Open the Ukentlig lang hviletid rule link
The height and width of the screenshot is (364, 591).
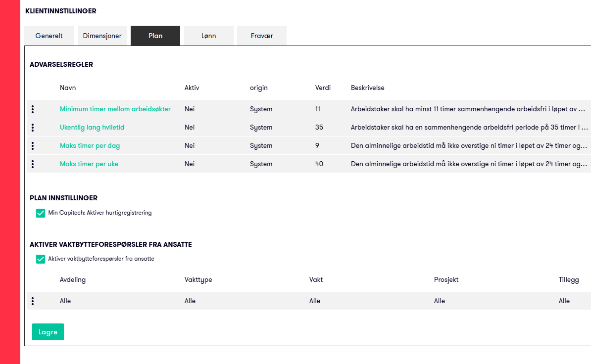[92, 128]
